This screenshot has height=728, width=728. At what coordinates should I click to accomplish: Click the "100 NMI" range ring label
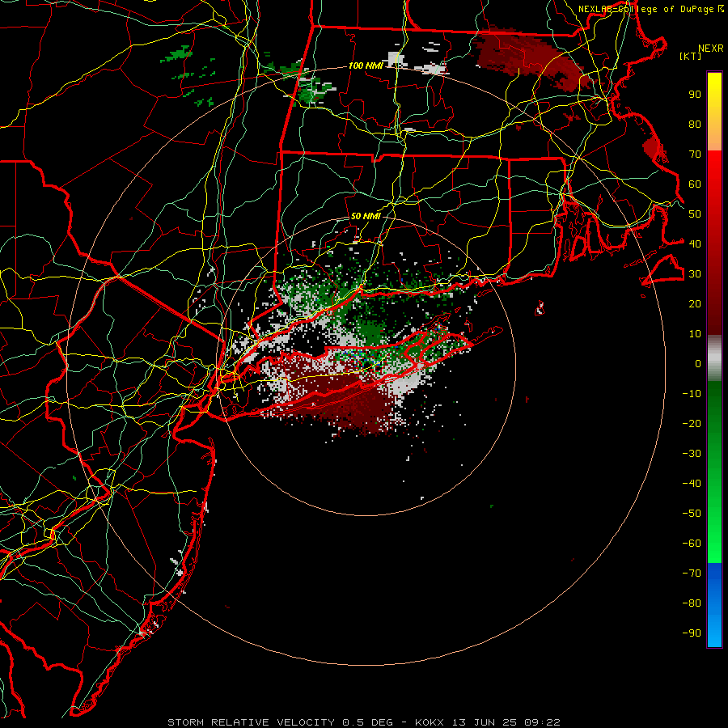click(x=366, y=66)
